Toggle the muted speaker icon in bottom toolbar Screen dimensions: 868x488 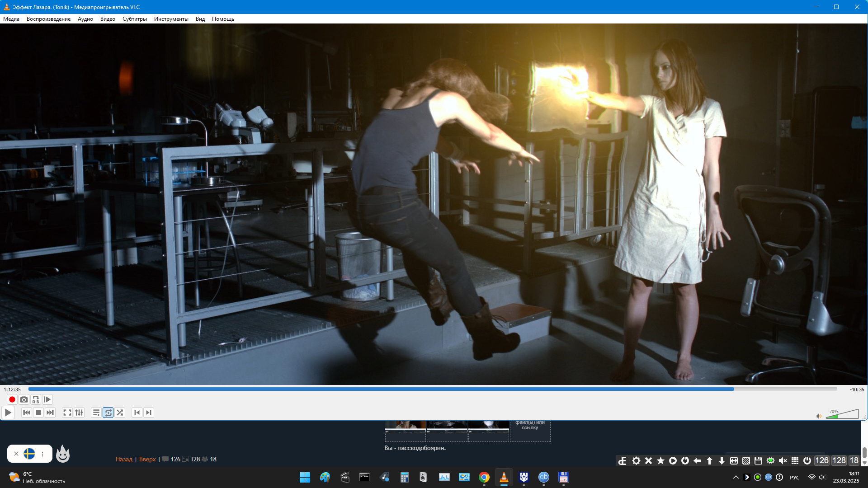click(x=783, y=460)
